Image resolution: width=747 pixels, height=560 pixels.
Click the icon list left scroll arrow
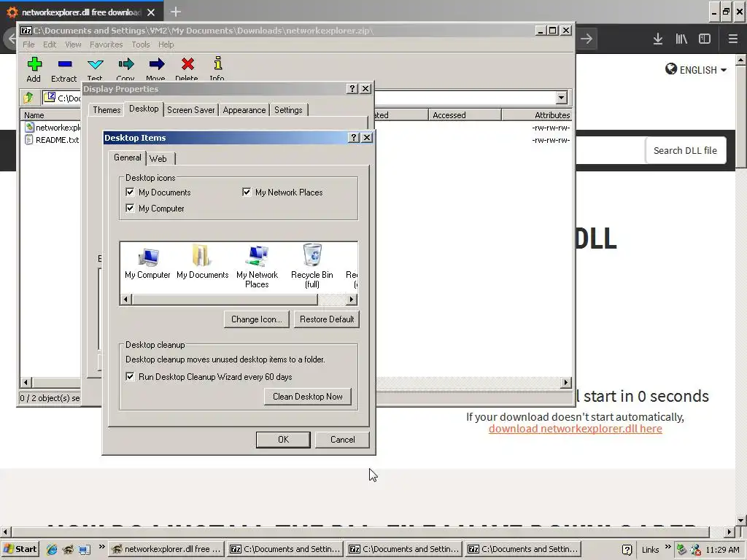[125, 300]
